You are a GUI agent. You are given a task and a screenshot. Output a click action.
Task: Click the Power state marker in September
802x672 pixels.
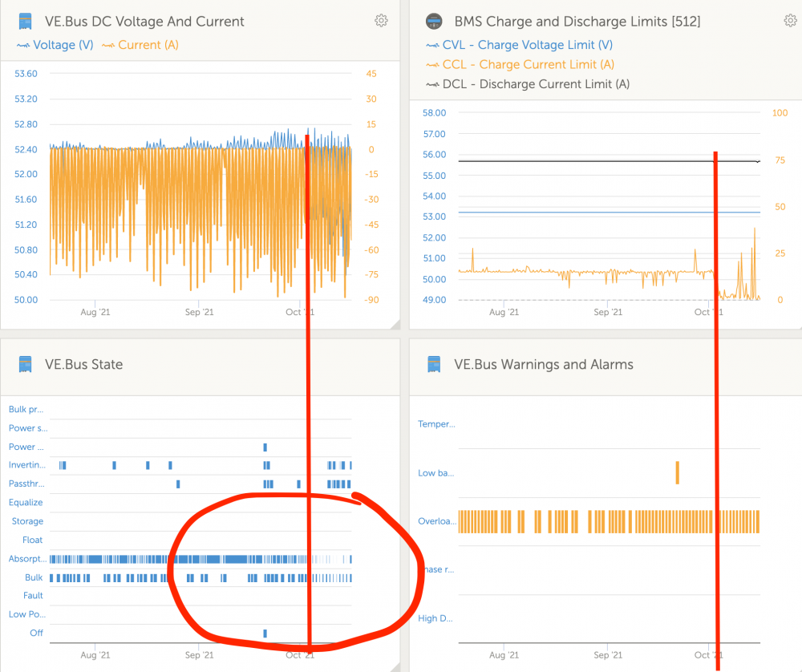coord(265,447)
